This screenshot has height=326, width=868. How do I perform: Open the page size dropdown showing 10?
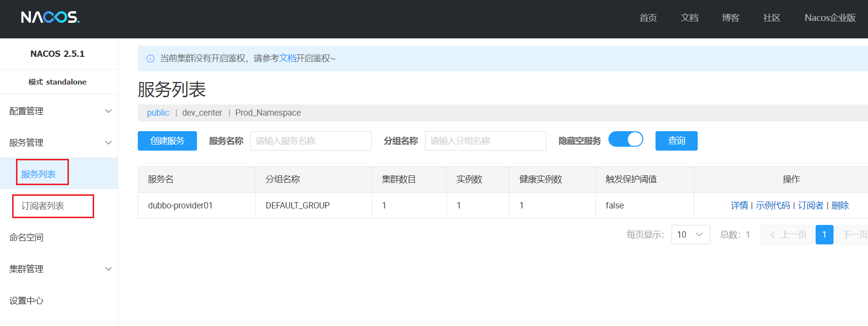click(690, 235)
